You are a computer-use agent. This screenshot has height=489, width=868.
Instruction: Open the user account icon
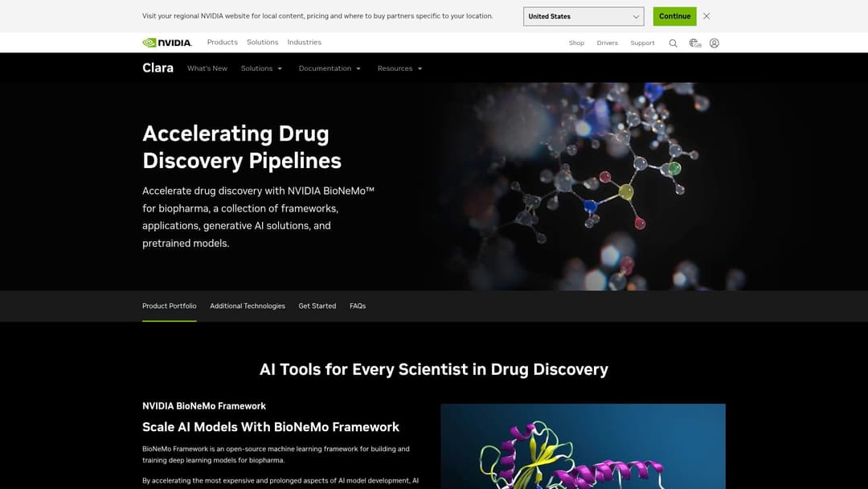pyautogui.click(x=714, y=43)
